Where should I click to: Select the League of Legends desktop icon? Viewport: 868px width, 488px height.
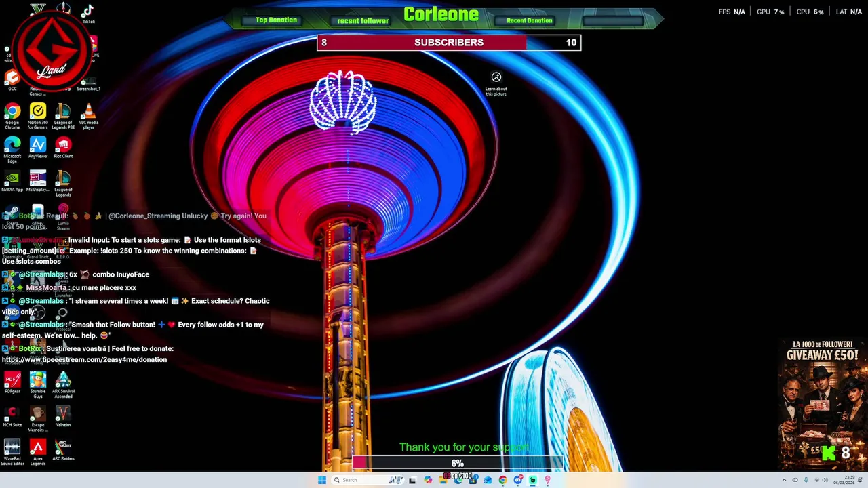(x=63, y=184)
